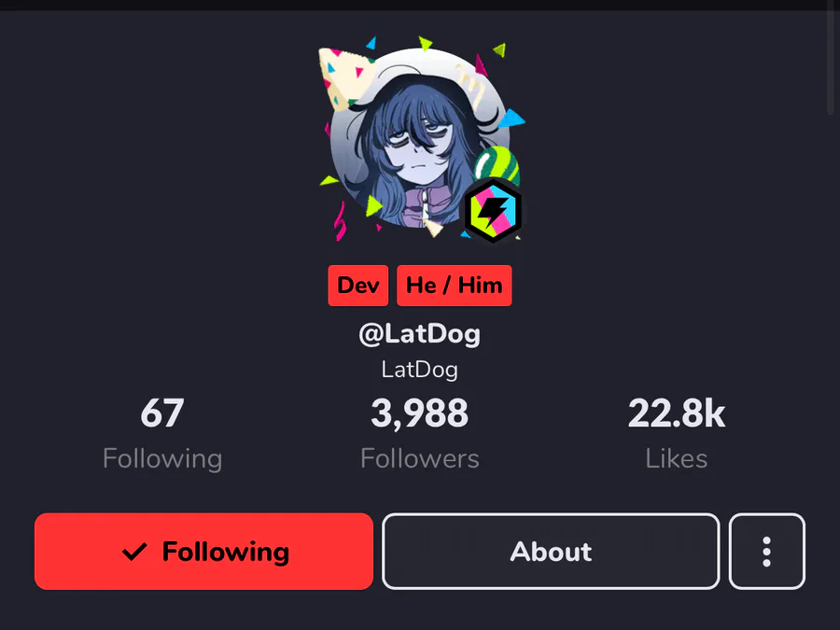Select the Dev role tag
Image resolution: width=840 pixels, height=630 pixels.
tap(357, 286)
